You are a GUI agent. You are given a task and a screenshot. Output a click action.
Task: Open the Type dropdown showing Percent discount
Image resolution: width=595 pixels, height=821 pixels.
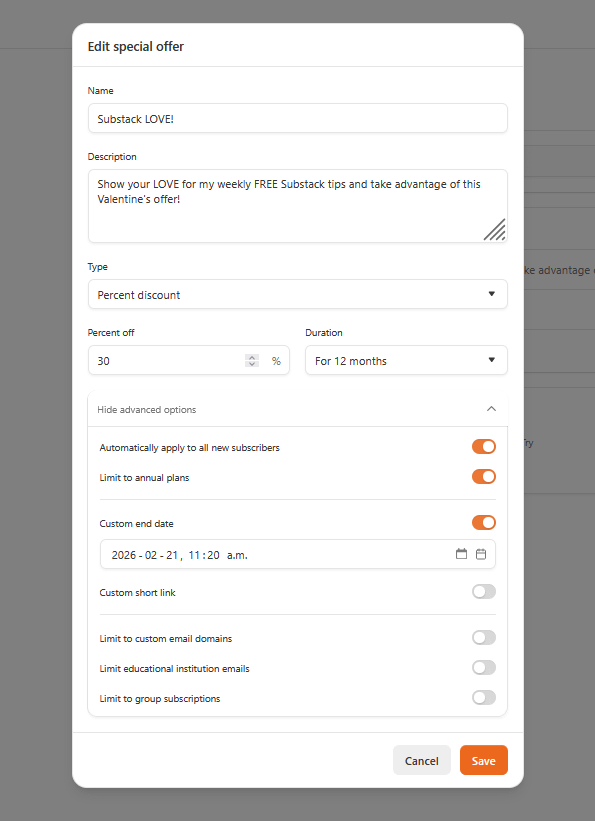(298, 294)
